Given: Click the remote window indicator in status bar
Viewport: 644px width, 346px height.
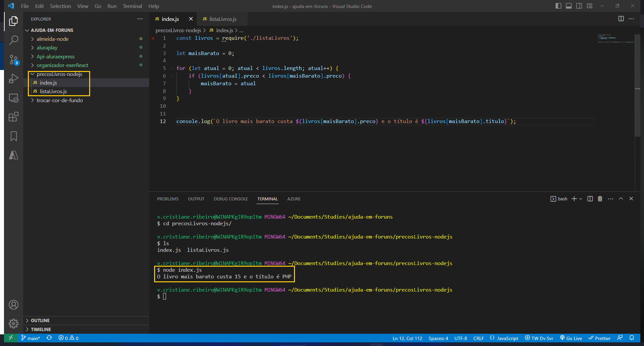Looking at the screenshot, I should 11,338.
